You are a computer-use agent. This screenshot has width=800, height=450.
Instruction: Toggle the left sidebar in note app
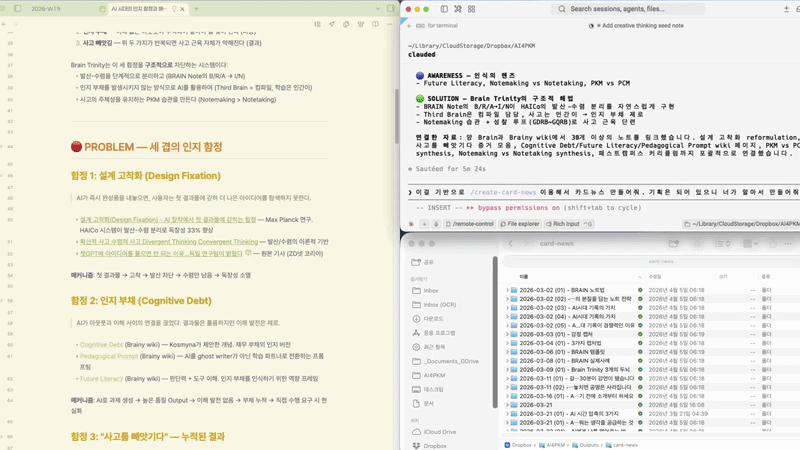pos(18,9)
